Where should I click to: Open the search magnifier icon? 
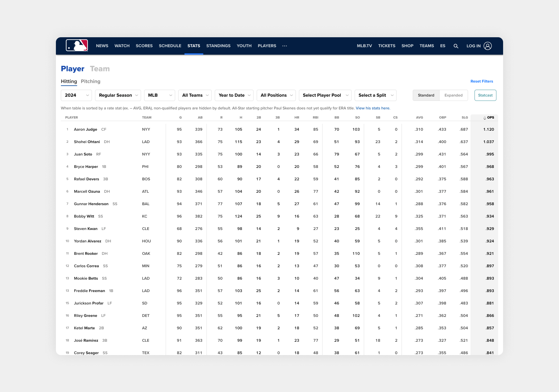click(456, 46)
